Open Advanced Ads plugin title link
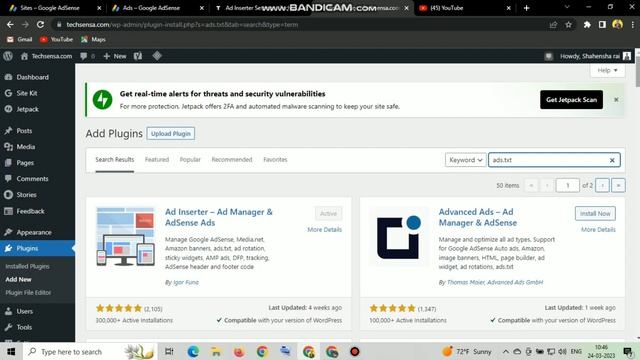Screen dimensions: 640x360 [x=478, y=217]
